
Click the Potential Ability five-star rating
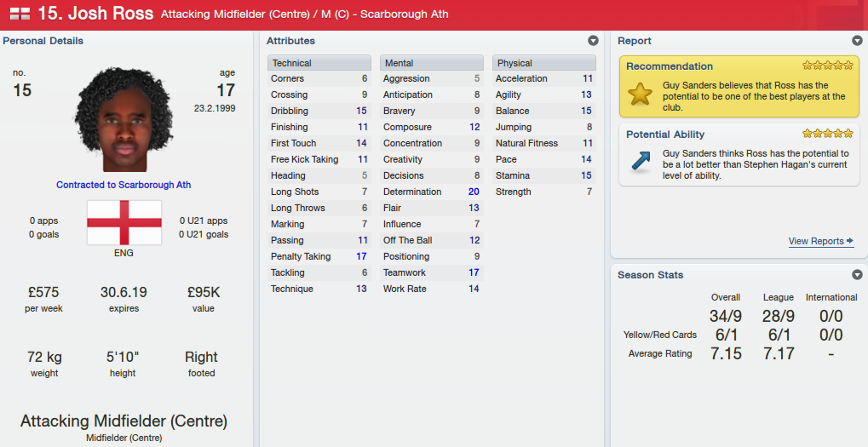pos(828,134)
